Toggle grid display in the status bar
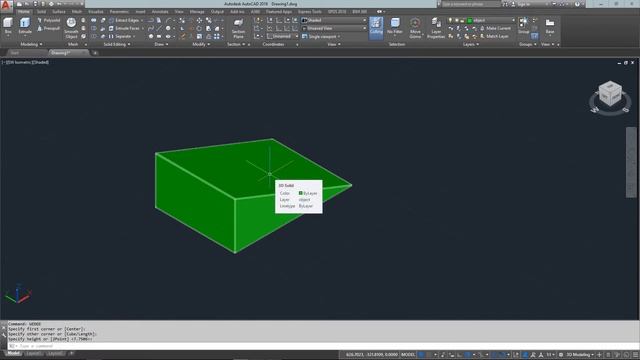640x360 pixels. tap(422, 355)
